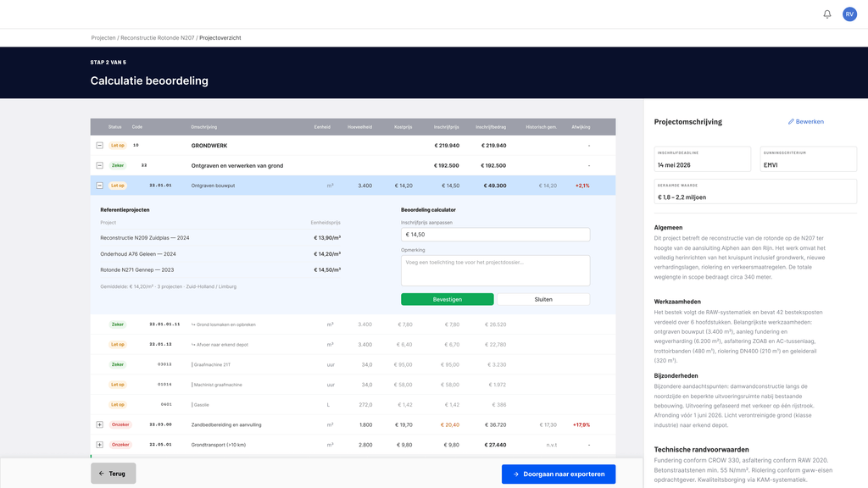Screen dimensions: 868x488
Task: Click the Inschrijfdeadline field 14 mei 2026
Action: (x=703, y=159)
